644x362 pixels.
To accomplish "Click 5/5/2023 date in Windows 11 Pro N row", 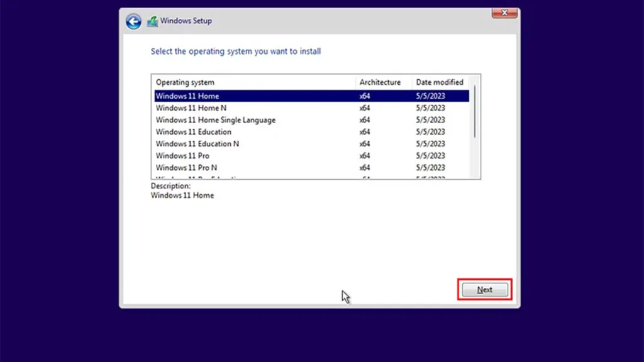I will click(430, 167).
